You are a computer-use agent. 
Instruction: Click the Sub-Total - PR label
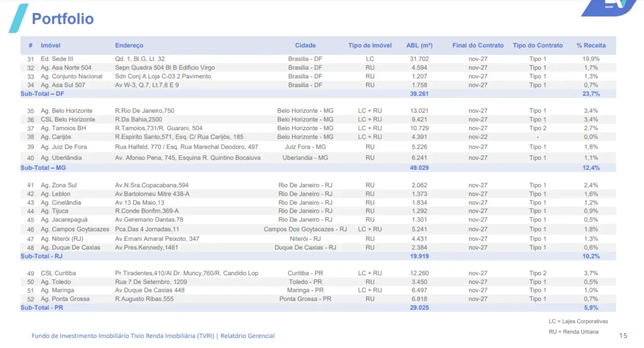pyautogui.click(x=42, y=307)
